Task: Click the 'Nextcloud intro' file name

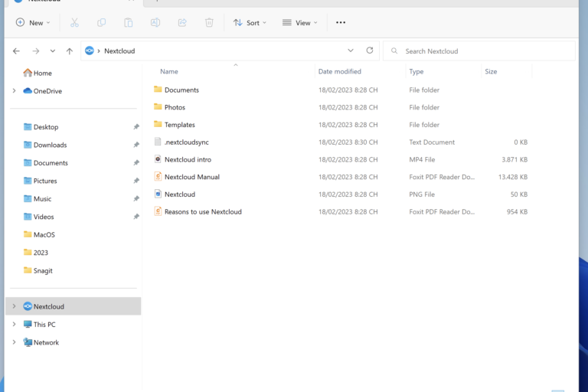Action: pos(188,159)
